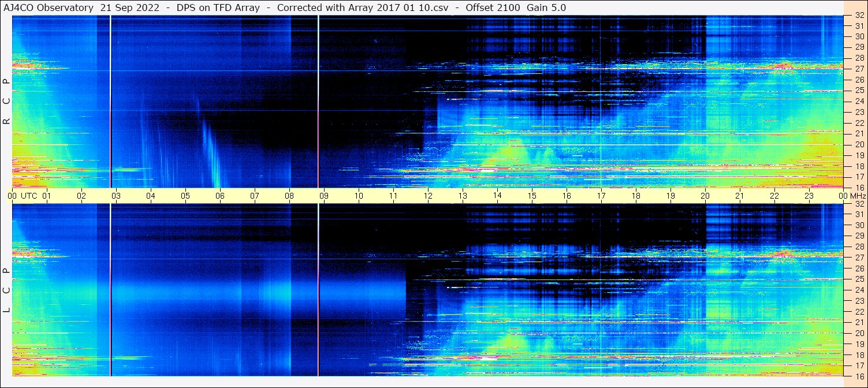The width and height of the screenshot is (868, 388).
Task: Click the AJ4CO Observatory title text
Action: 49,8
